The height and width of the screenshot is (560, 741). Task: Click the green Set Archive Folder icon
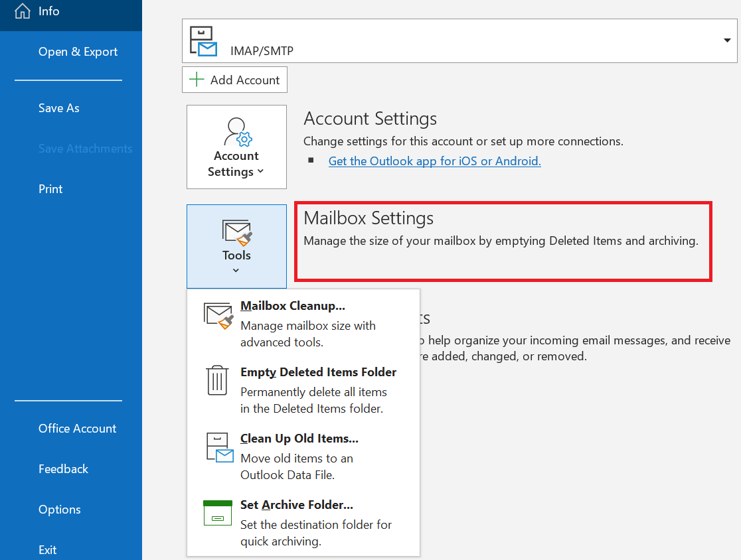click(217, 513)
